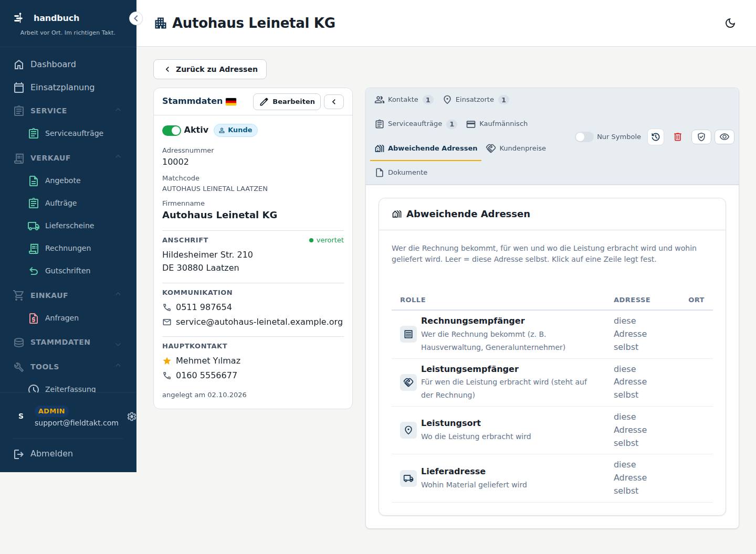This screenshot has width=756, height=554.
Task: Expand the STAMMDATEN sidebar section
Action: pyautogui.click(x=68, y=343)
